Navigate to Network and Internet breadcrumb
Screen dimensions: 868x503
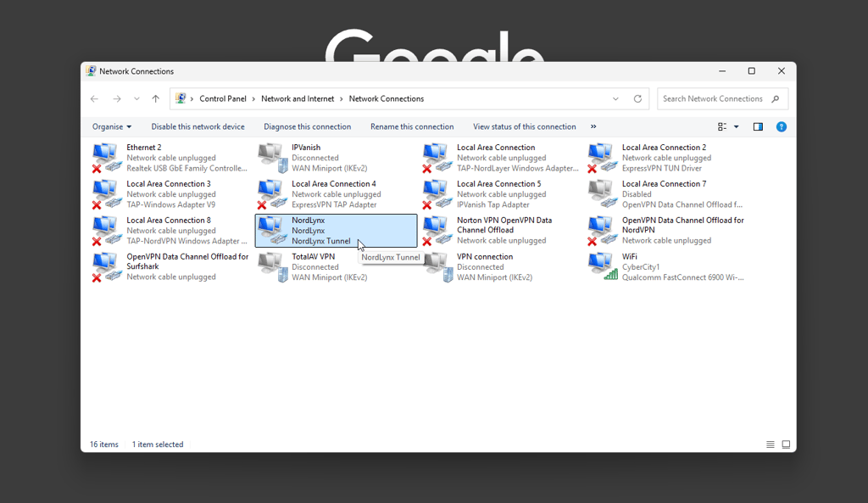tap(298, 98)
